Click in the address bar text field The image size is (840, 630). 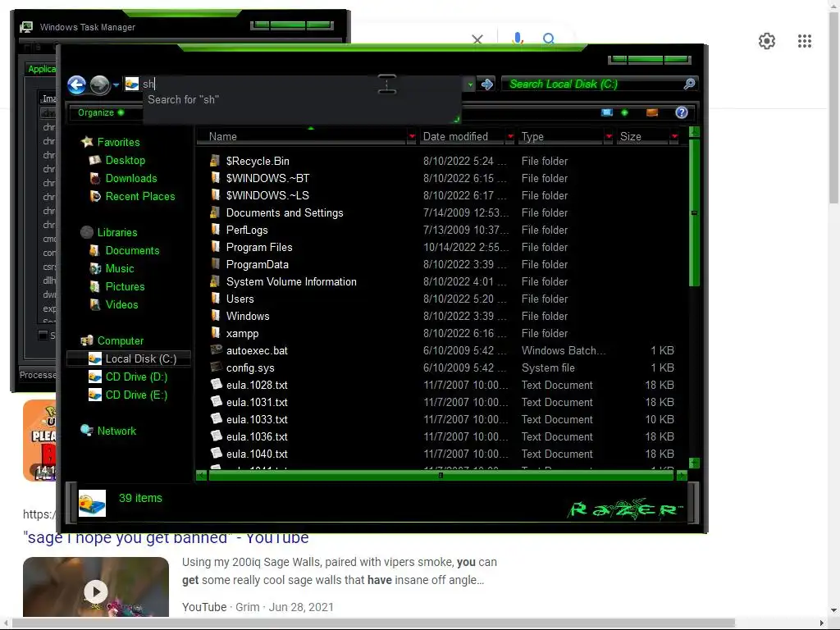(303, 84)
